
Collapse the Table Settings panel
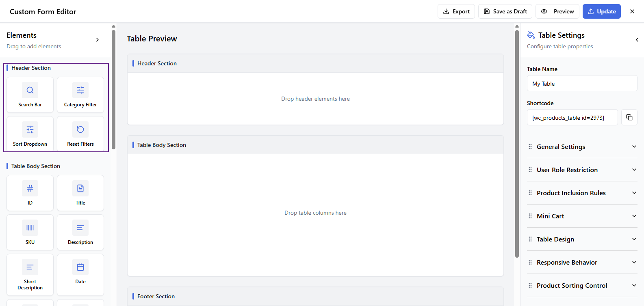point(637,40)
